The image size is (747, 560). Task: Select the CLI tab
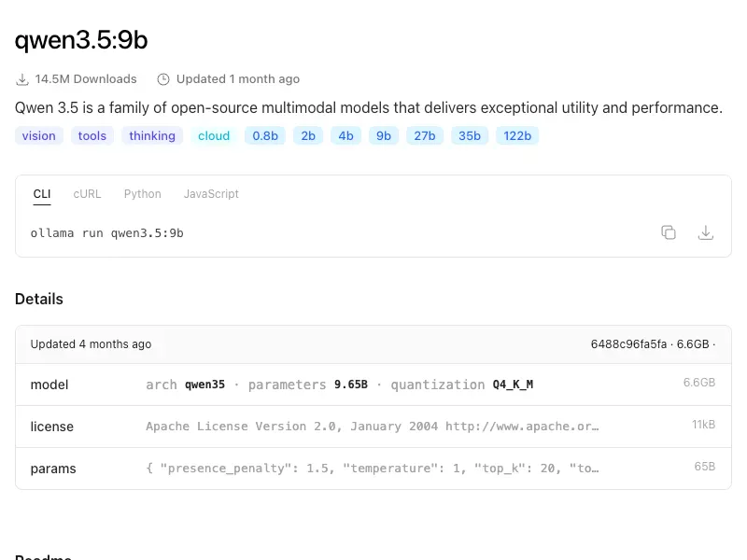click(x=42, y=194)
